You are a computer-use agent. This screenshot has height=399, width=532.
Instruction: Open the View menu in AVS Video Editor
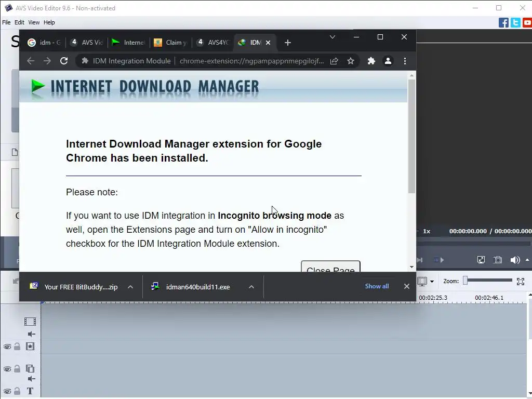coord(34,22)
